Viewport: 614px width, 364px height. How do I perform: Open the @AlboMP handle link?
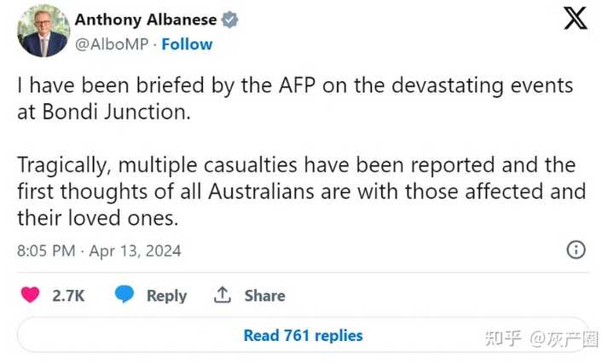click(x=112, y=44)
